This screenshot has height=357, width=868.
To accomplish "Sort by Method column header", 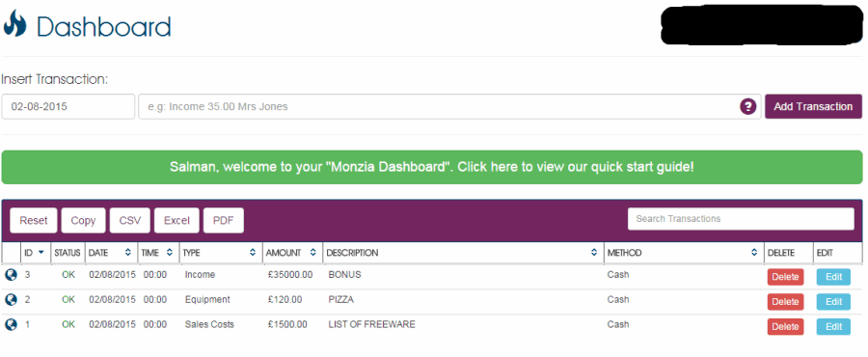I will coord(684,253).
